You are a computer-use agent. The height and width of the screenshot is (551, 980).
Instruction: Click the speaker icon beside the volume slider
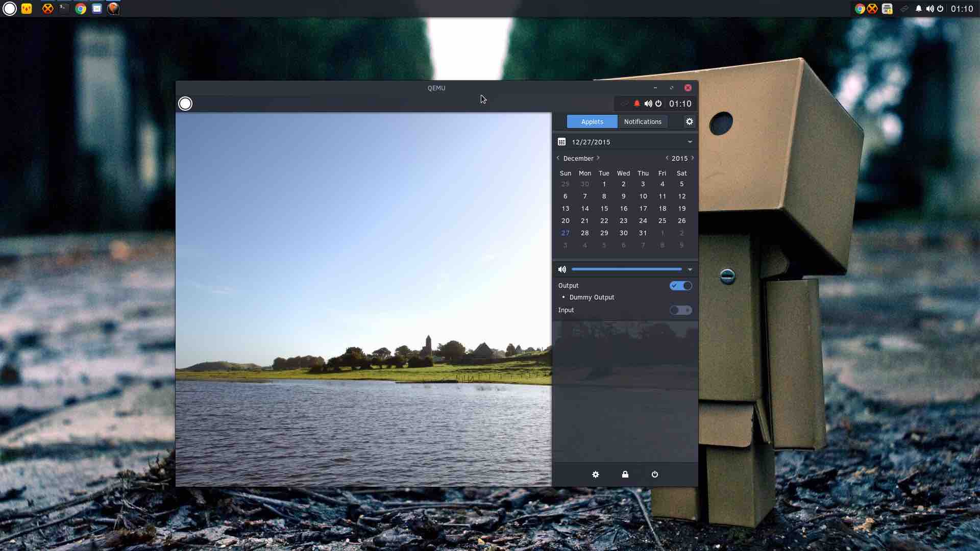562,269
